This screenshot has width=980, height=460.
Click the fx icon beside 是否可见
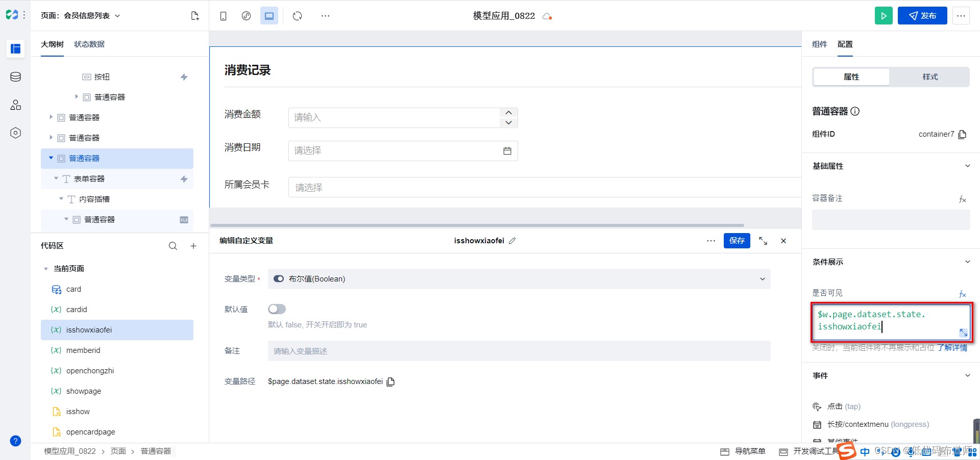point(963,294)
